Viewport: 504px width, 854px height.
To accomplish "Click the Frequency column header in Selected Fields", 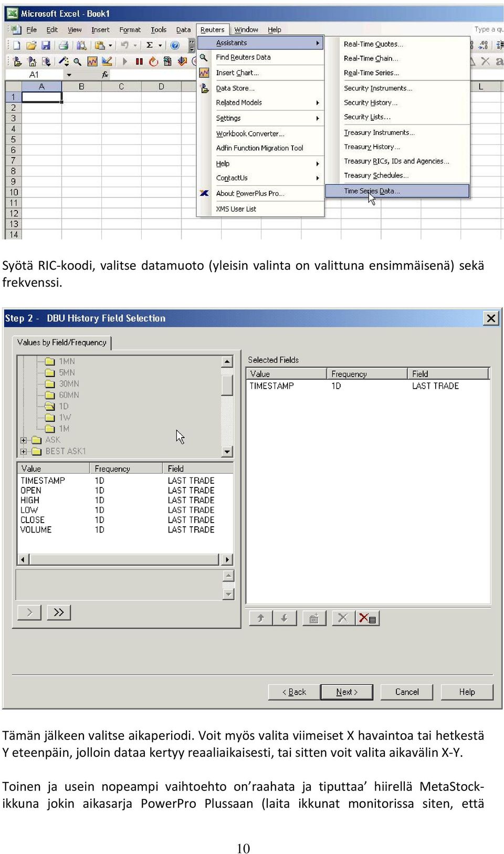I will coord(367,374).
